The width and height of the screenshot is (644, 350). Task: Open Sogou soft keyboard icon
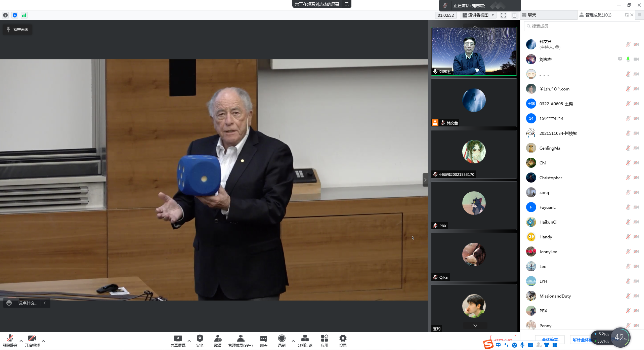530,345
